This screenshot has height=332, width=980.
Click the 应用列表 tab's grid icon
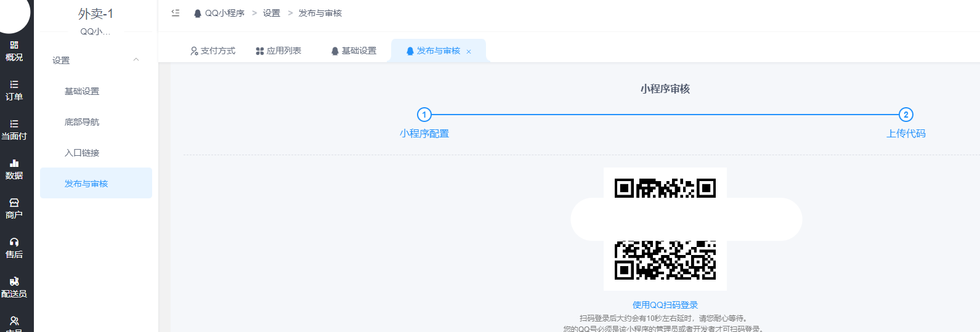pos(260,51)
